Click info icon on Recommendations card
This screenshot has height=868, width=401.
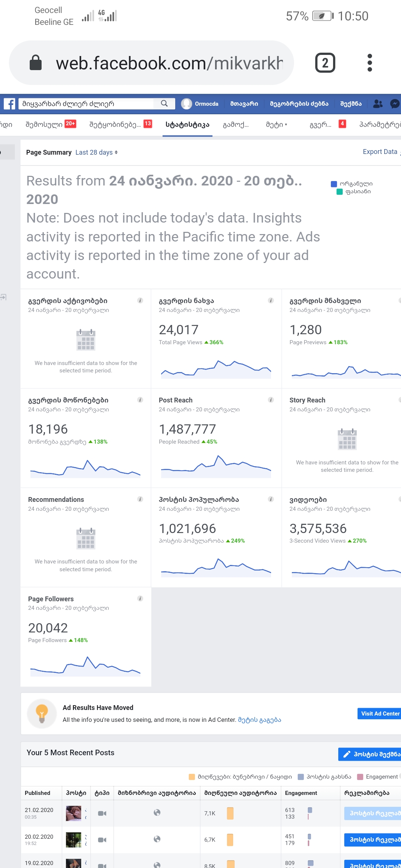point(140,499)
